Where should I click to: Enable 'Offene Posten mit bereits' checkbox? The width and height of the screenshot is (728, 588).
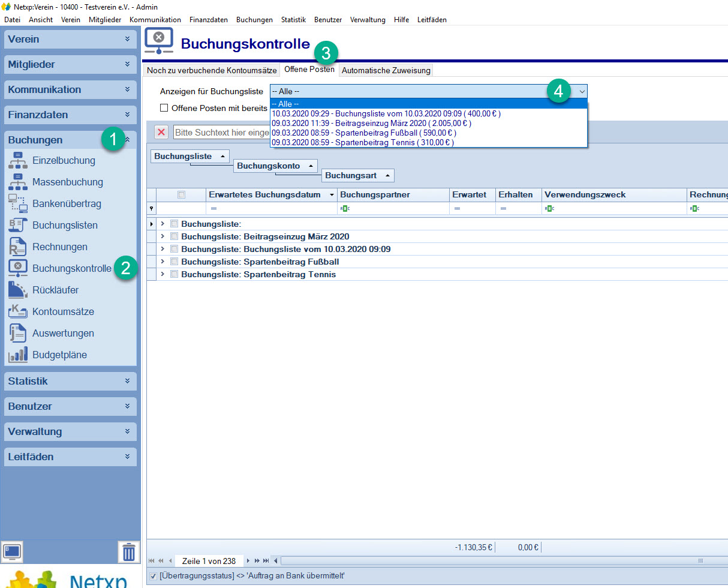[164, 108]
